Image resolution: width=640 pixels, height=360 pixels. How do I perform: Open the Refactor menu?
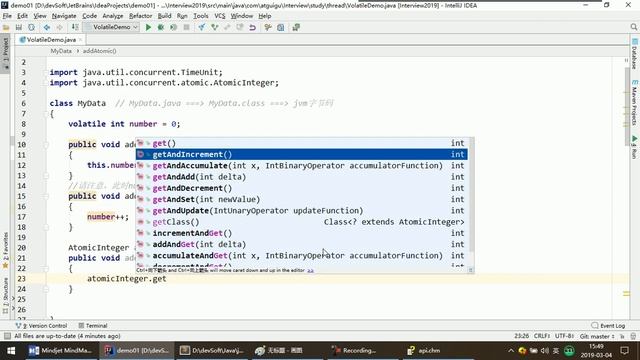(x=140, y=16)
